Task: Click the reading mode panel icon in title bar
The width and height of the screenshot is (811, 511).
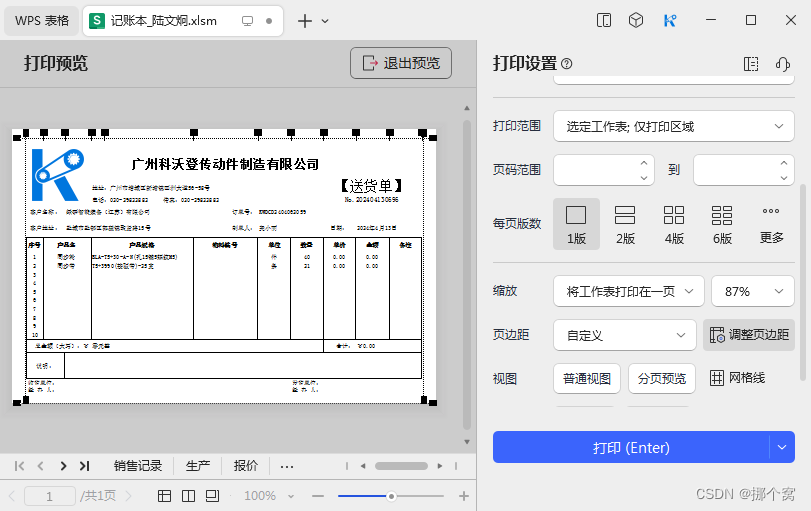Action: coord(604,21)
